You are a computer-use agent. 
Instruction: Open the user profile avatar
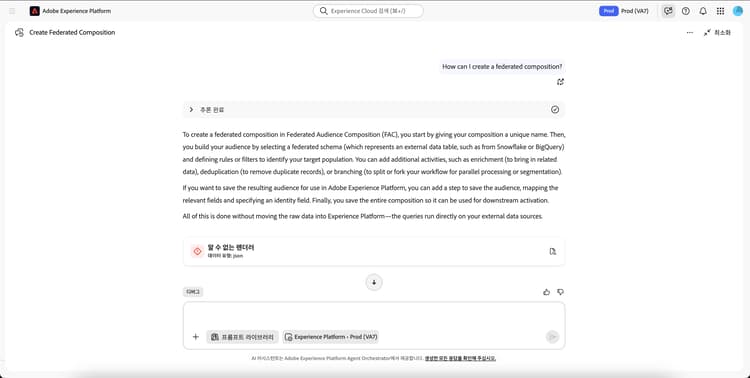click(x=738, y=11)
